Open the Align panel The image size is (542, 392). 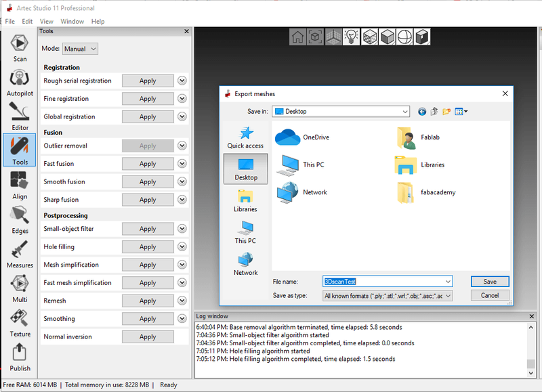pos(20,183)
